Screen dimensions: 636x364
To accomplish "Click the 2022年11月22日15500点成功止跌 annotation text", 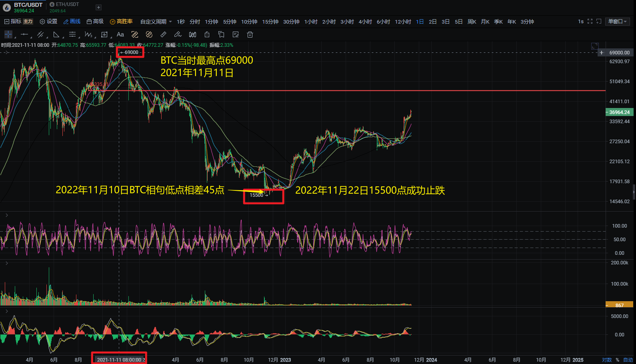I will [x=370, y=190].
